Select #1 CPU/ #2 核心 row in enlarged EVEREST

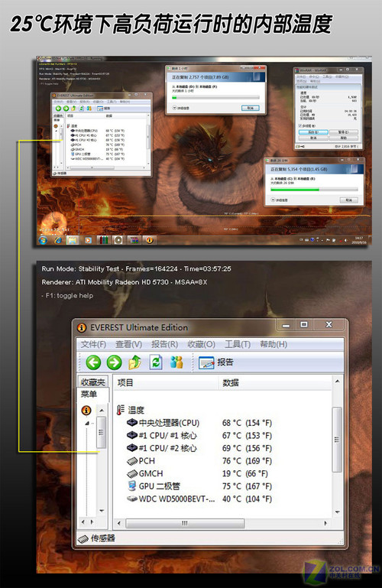(199, 449)
